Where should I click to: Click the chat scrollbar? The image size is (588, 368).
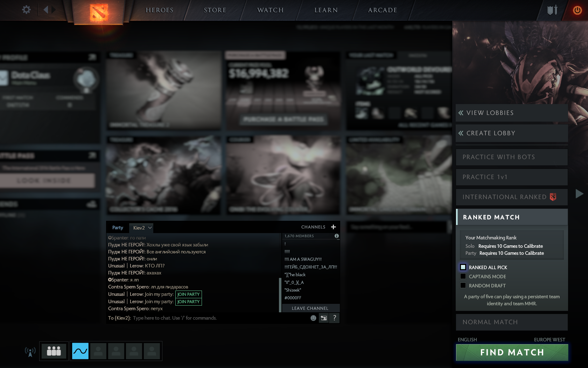(280, 294)
